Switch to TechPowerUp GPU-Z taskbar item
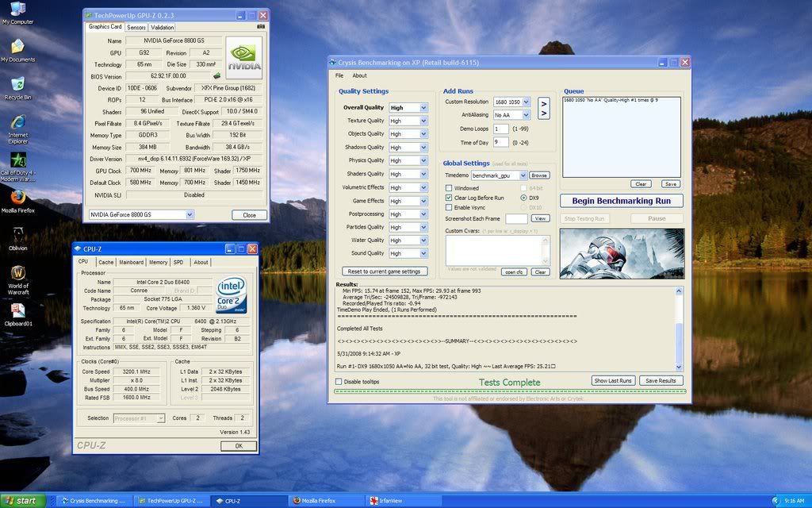This screenshot has height=508, width=812. point(171,501)
